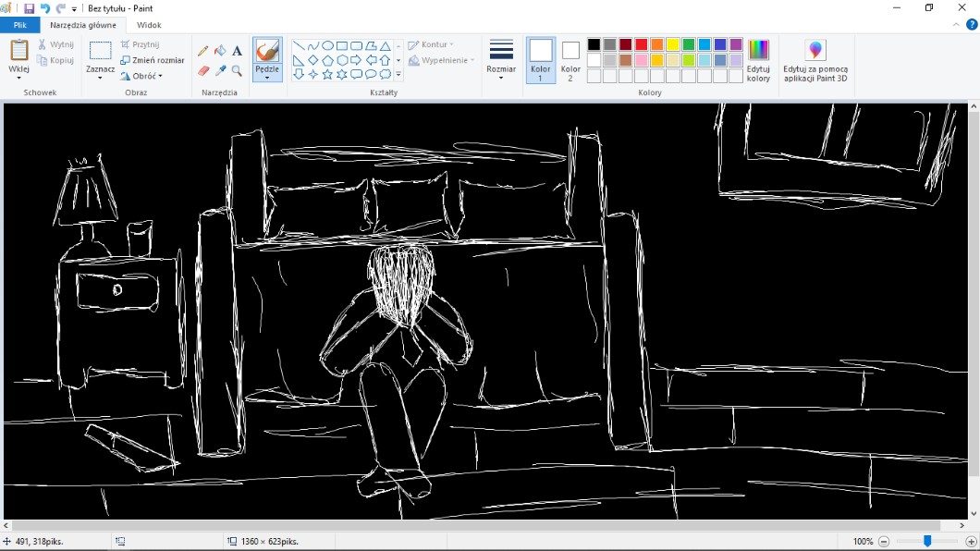Open Edytuj za pomocą aplikacji Paint 3D
The image size is (980, 551).
pyautogui.click(x=815, y=61)
